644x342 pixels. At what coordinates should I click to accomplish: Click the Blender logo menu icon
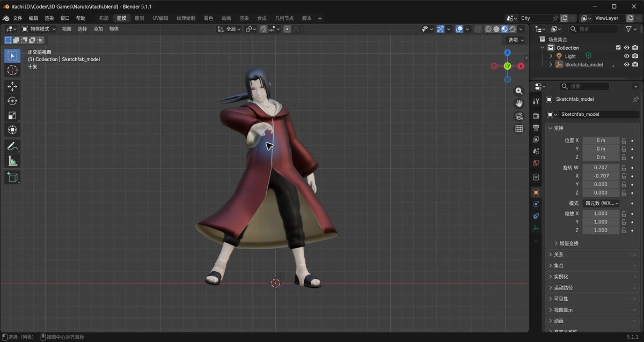6,18
